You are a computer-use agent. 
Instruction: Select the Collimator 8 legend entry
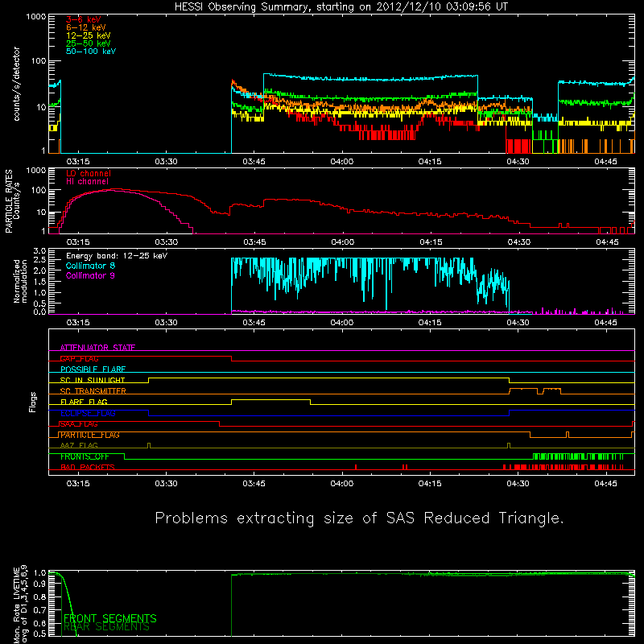click(x=90, y=266)
